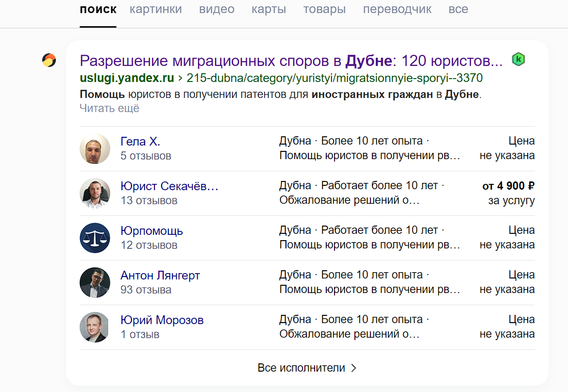Screen dimensions: 568x392
Task: Click Юрий Морозов Обжалование решений о… text
Action: pyautogui.click(x=349, y=334)
